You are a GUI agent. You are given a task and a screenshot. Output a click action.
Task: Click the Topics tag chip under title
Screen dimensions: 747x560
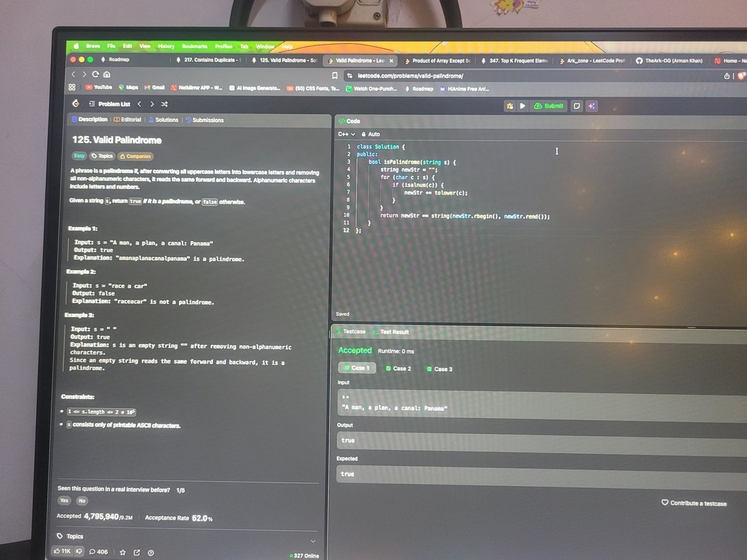(102, 156)
